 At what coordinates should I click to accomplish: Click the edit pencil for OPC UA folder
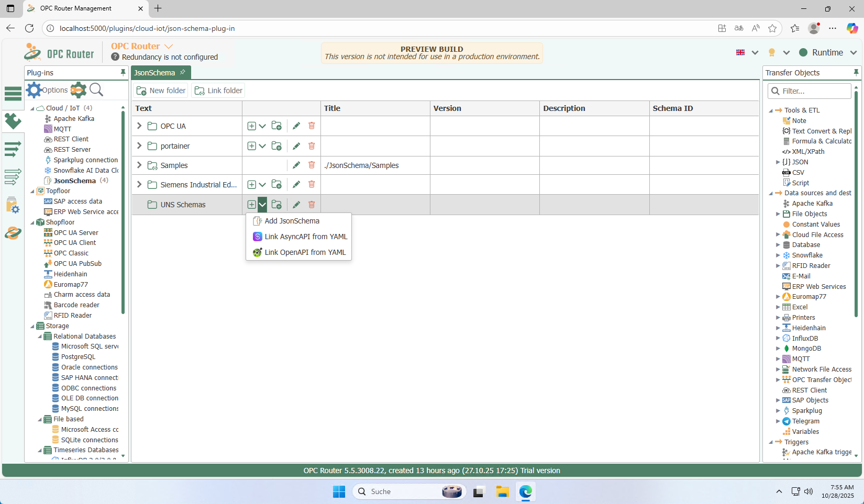(296, 126)
